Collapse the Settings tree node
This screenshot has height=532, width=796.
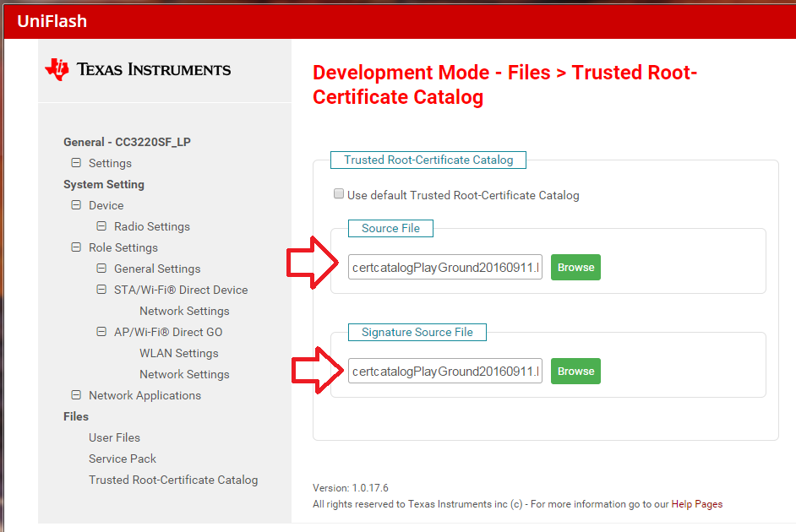(76, 163)
